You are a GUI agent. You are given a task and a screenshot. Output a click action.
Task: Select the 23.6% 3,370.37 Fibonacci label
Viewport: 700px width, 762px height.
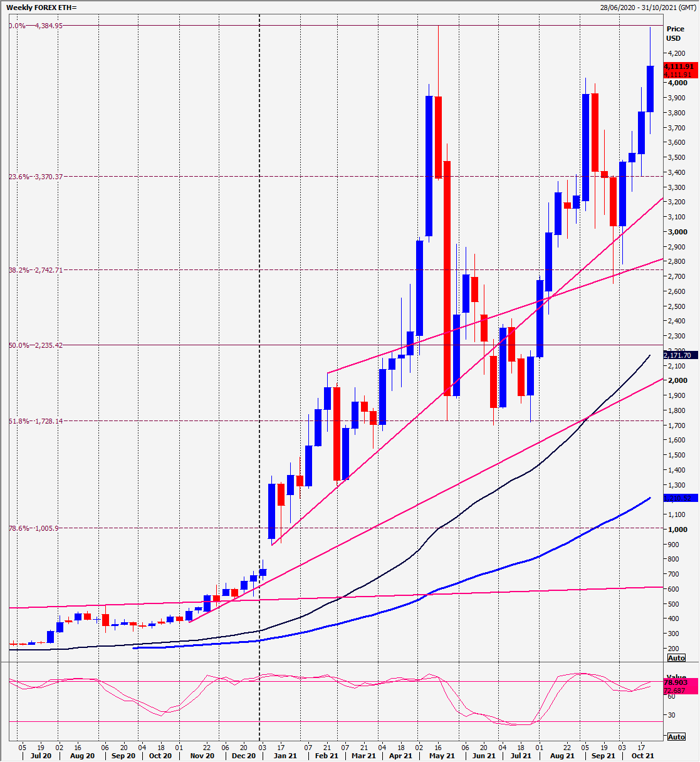point(36,177)
